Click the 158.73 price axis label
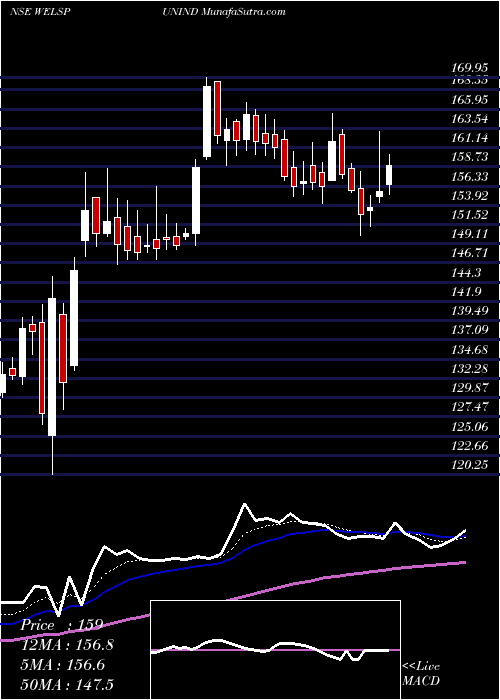Viewport: 500px width, 700px height. click(469, 158)
